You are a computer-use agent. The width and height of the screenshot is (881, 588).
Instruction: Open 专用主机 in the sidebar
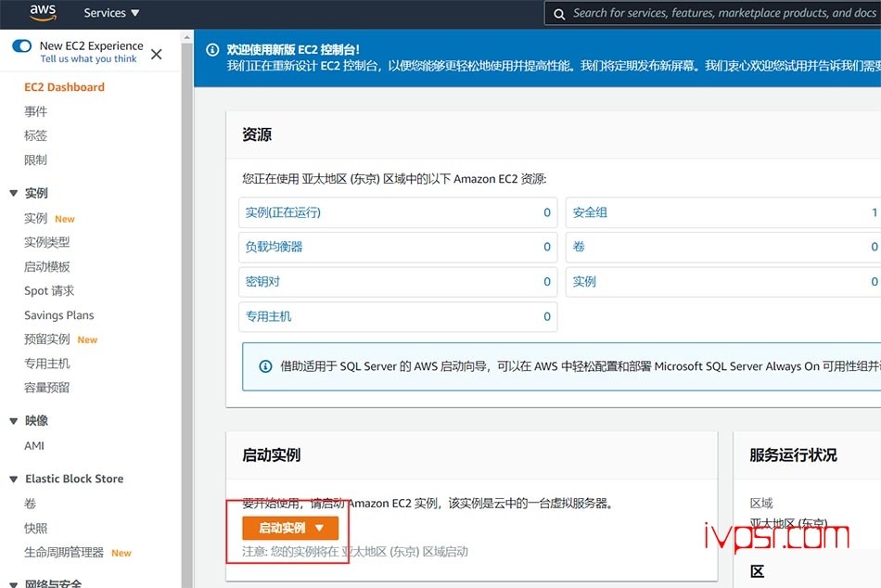click(46, 364)
